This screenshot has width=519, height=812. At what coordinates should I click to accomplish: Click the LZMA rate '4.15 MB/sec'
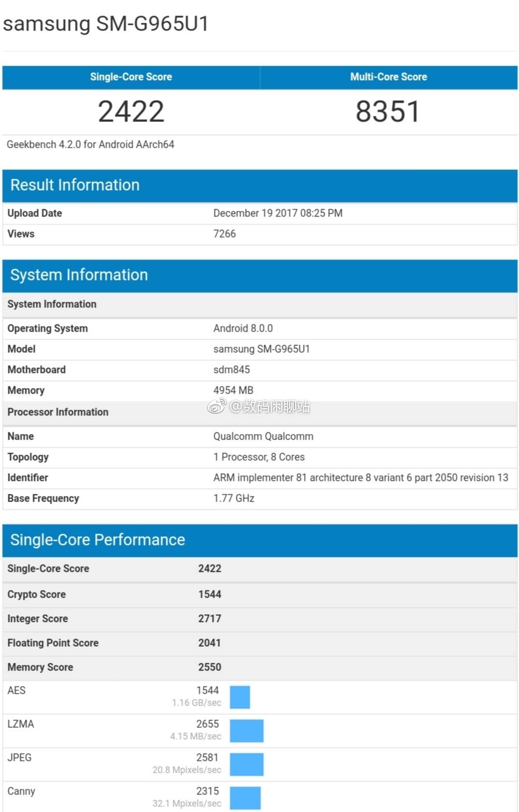(x=195, y=737)
